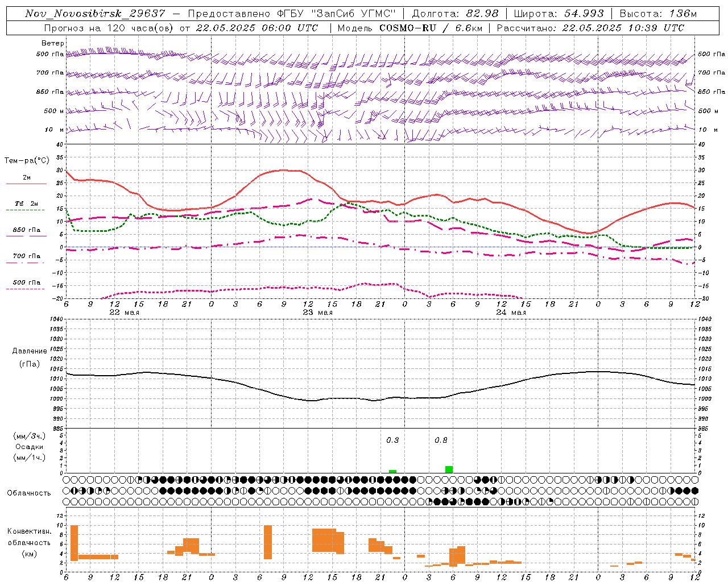
Task: Click the Прогноз на 120 часа(ов) text
Action: coord(109,28)
